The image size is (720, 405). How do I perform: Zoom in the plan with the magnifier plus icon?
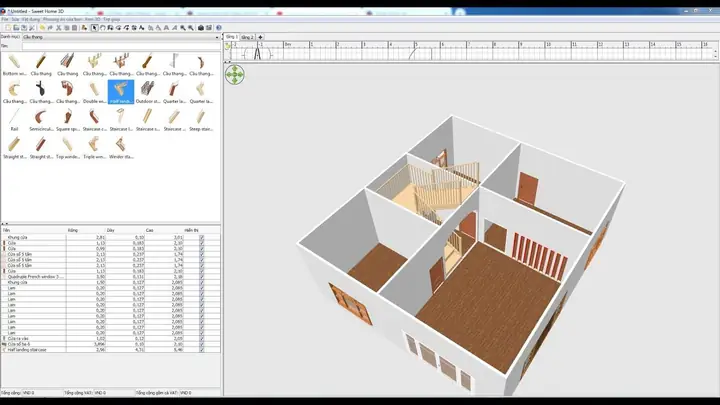[183, 28]
